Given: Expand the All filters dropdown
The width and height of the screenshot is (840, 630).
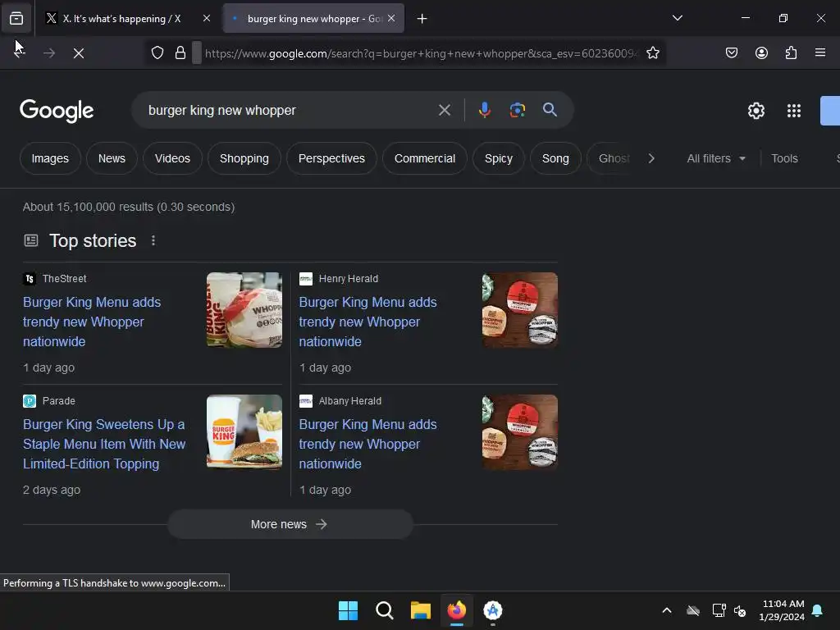Looking at the screenshot, I should click(716, 158).
